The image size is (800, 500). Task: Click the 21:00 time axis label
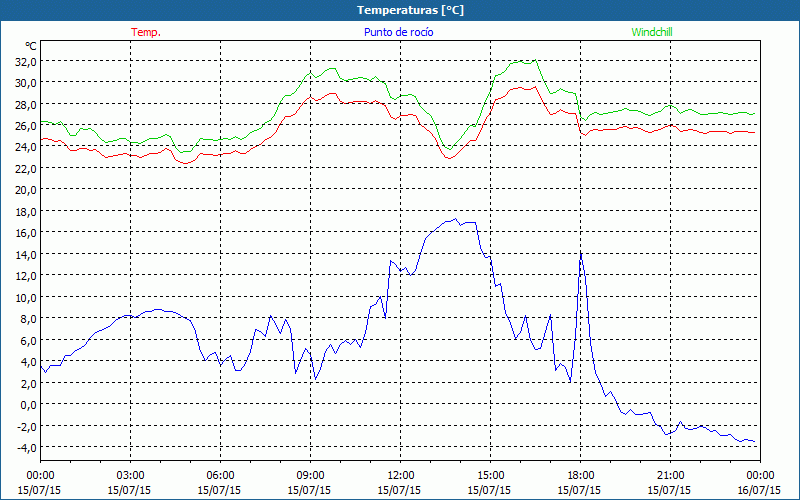coord(670,476)
